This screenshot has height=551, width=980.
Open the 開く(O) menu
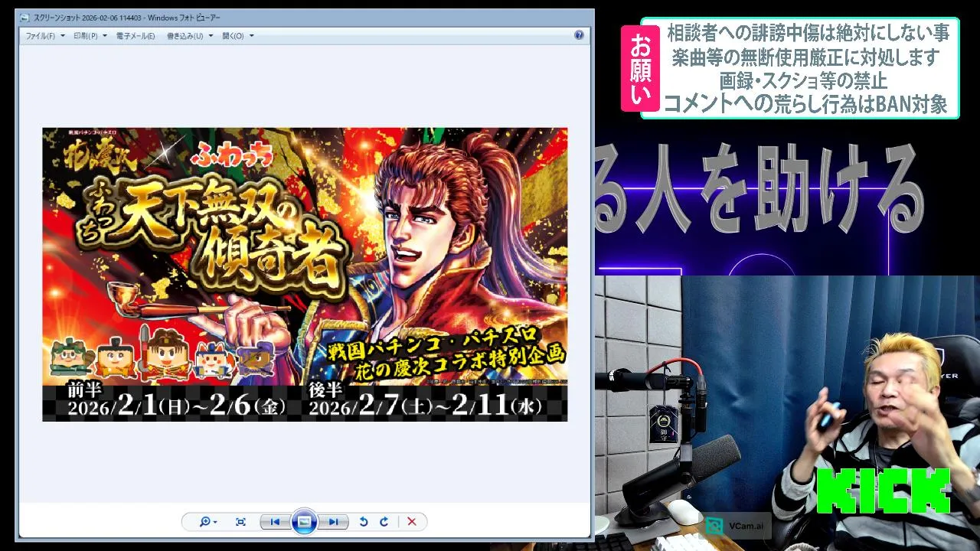coord(237,36)
